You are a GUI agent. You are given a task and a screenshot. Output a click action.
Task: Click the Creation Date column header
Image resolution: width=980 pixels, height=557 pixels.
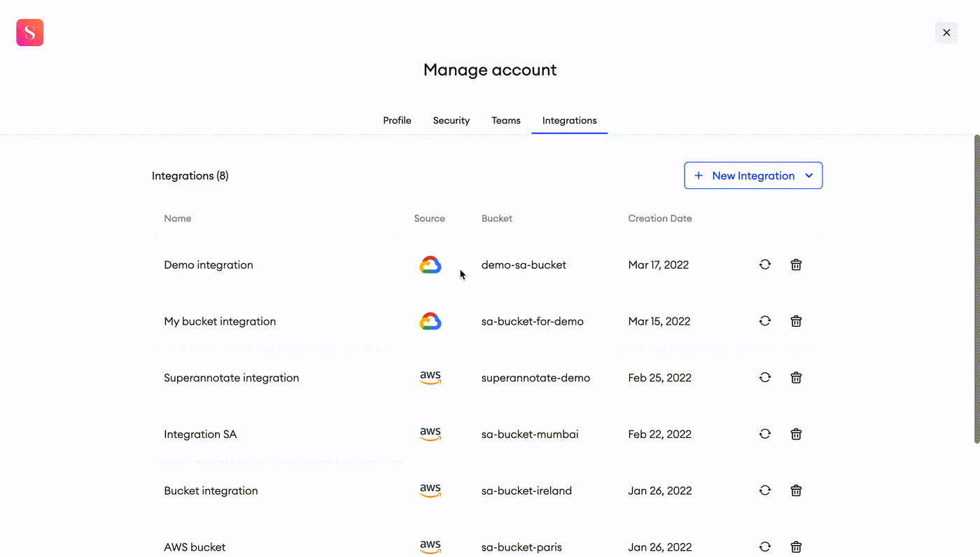coord(660,218)
